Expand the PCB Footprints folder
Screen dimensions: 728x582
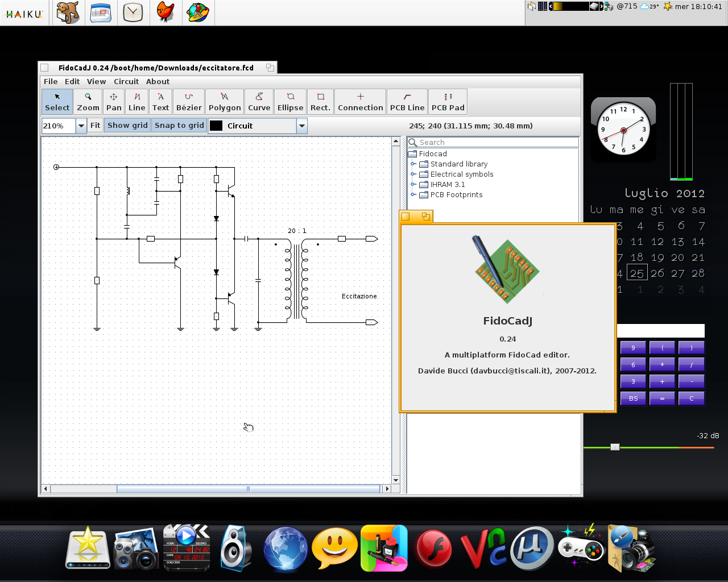(x=413, y=195)
